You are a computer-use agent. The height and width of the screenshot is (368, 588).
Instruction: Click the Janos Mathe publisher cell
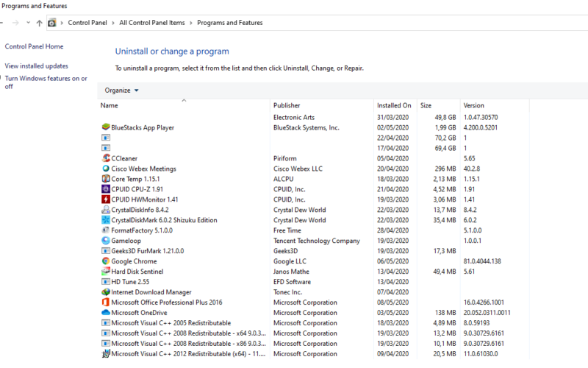tap(291, 271)
